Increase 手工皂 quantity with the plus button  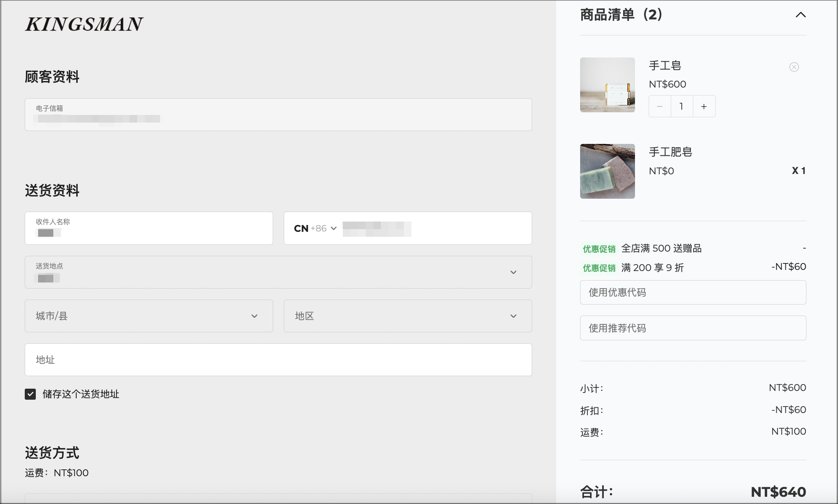(x=704, y=107)
